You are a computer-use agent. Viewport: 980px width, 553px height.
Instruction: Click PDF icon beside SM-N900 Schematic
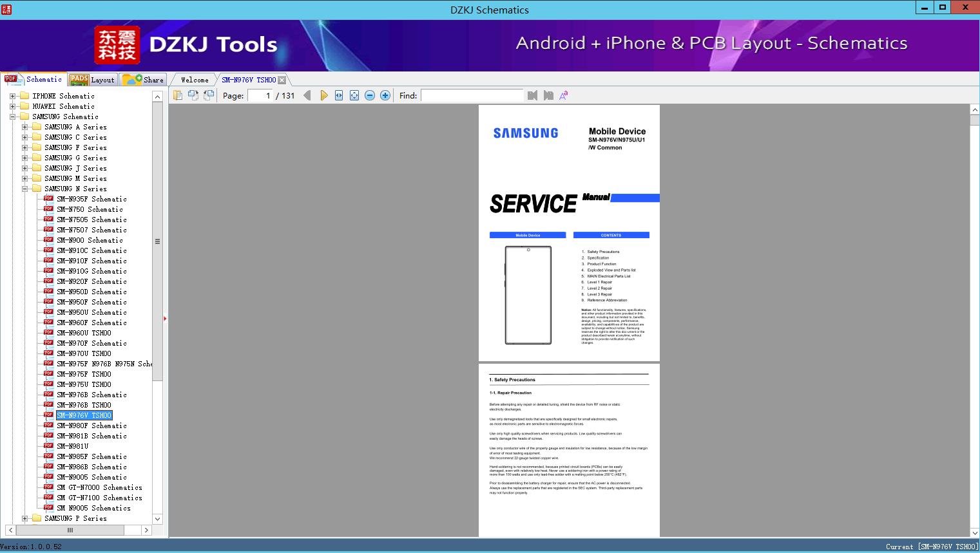[x=48, y=239]
